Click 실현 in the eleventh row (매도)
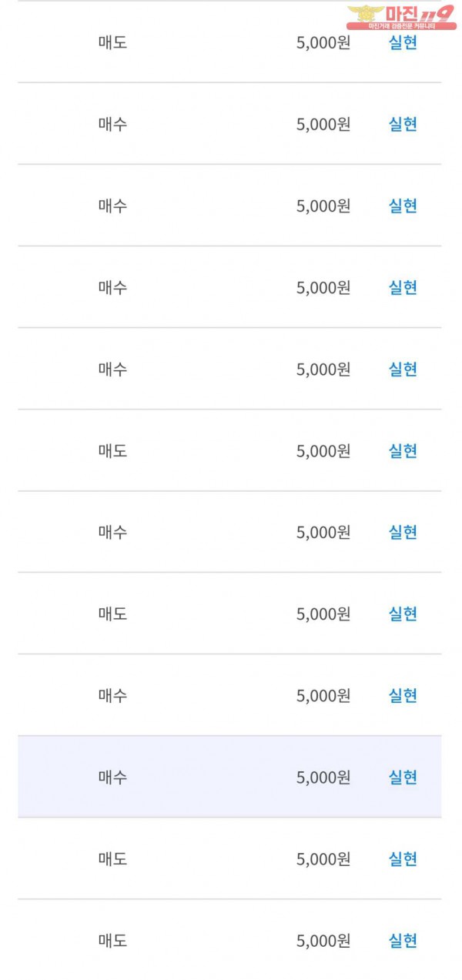462x980 pixels. point(403,859)
